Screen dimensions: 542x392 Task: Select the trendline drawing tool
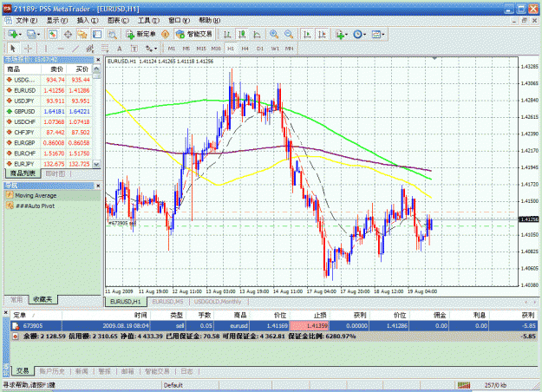pyautogui.click(x=75, y=49)
